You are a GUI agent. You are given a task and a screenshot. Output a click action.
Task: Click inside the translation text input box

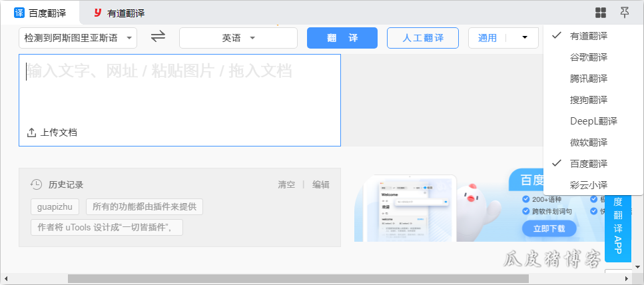click(180, 100)
